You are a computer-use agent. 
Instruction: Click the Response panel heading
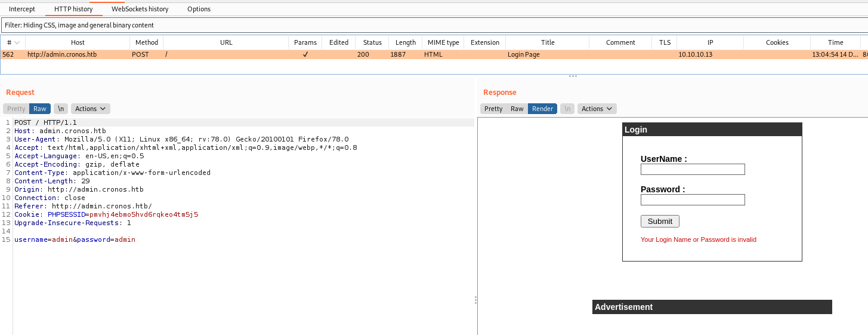click(x=500, y=93)
